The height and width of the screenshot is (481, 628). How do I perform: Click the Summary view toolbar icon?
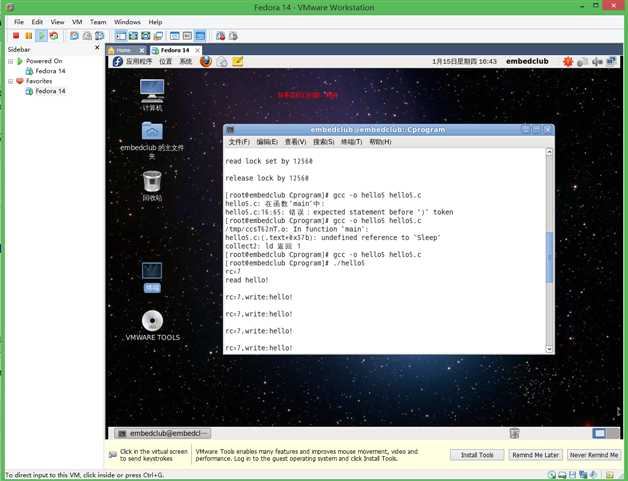click(175, 36)
